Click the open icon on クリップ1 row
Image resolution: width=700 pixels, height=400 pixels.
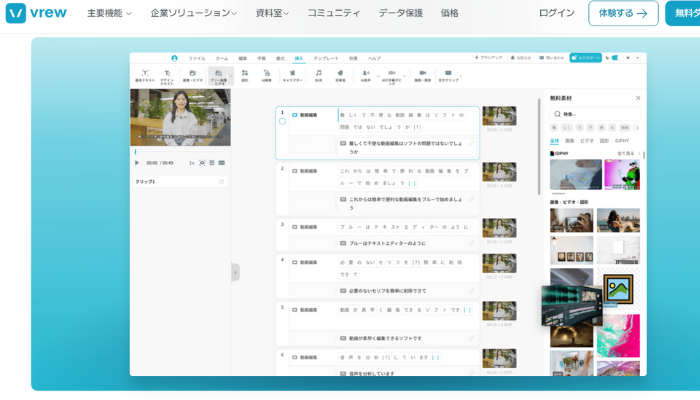(221, 182)
